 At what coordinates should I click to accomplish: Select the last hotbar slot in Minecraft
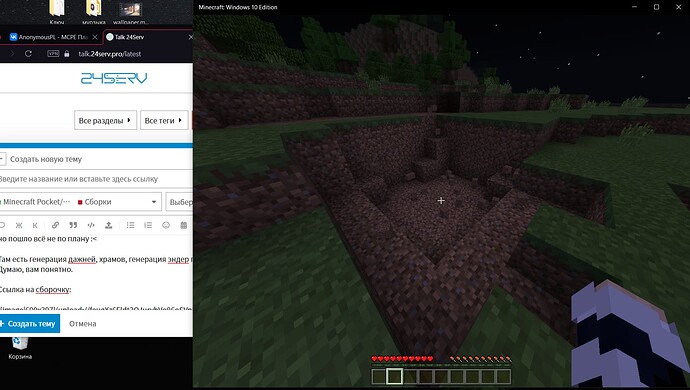(x=503, y=376)
